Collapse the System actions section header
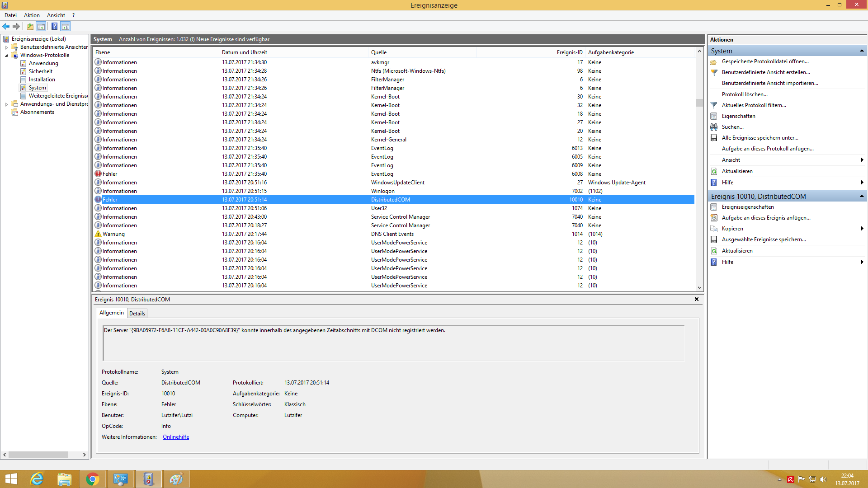 click(x=862, y=51)
